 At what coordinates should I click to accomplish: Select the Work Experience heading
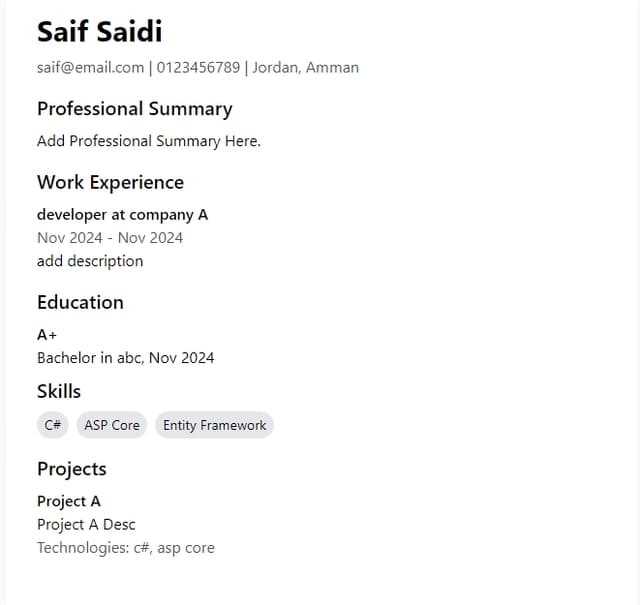(x=110, y=182)
